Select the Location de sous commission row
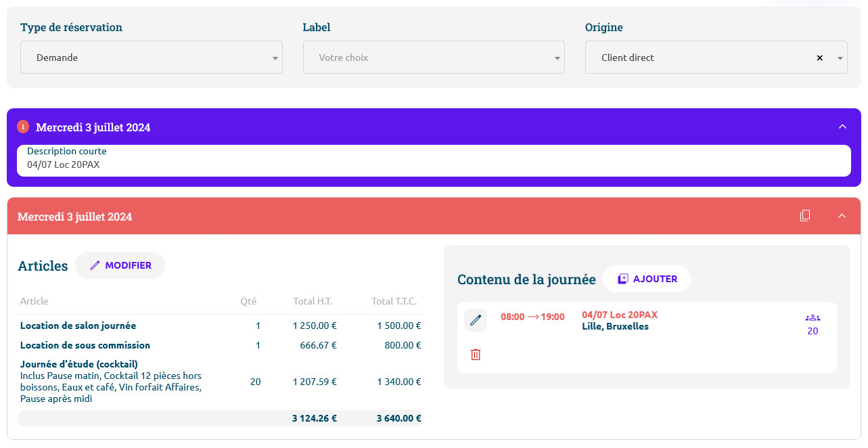Viewport: 868px width, 448px height. click(85, 345)
